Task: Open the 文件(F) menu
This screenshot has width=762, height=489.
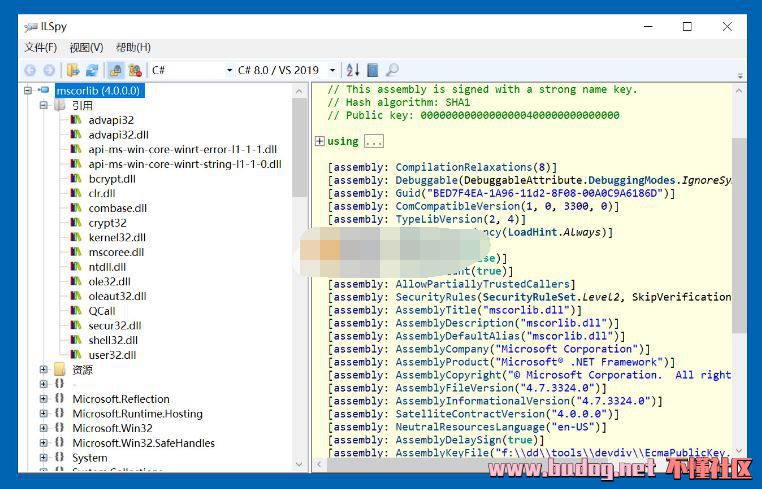Action: click(40, 47)
